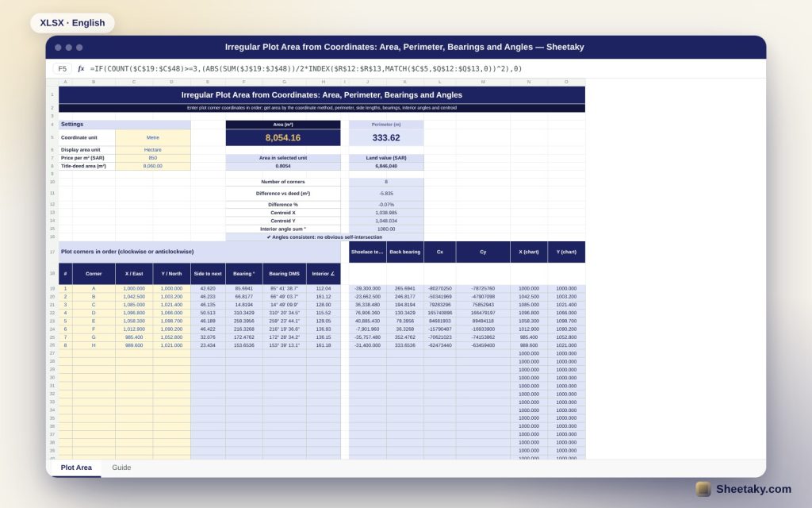Click the Title-deed area value 8,060.00
The height and width of the screenshot is (508, 812).
153,167
